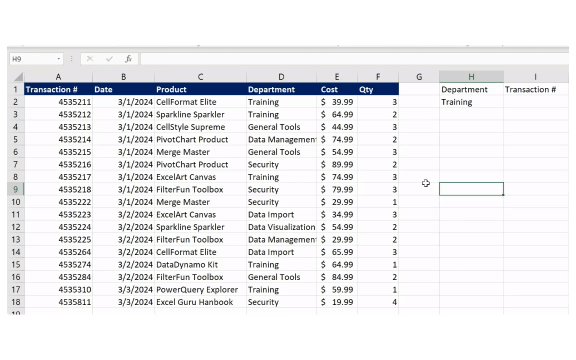Click the 'Cost' header cell
The image size is (576, 360).
336,89
